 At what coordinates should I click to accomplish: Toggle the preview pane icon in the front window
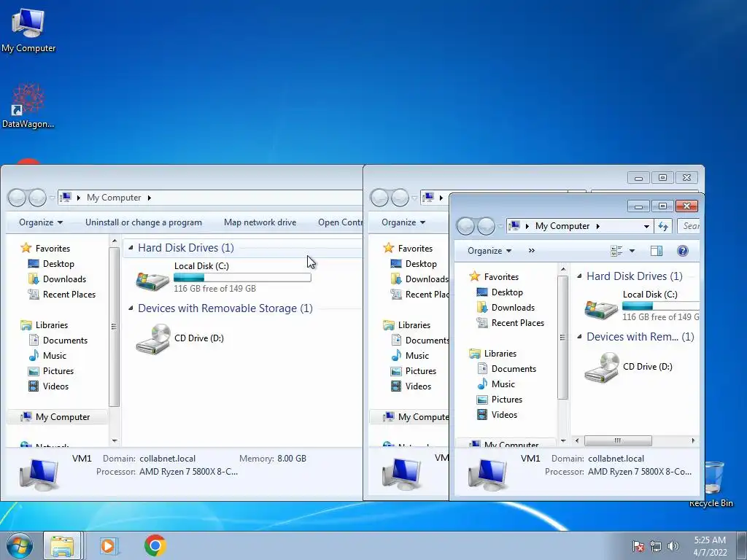click(x=657, y=251)
